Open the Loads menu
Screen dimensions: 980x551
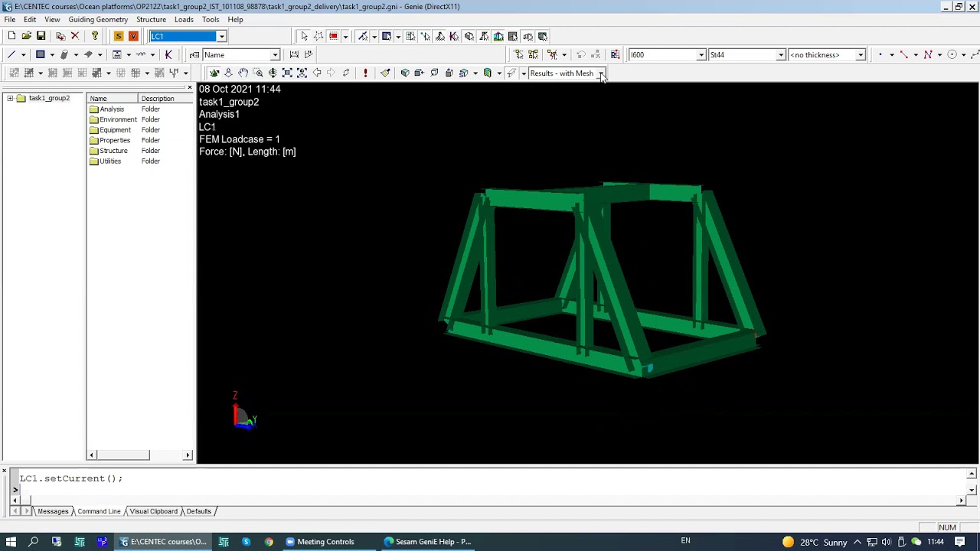point(184,19)
